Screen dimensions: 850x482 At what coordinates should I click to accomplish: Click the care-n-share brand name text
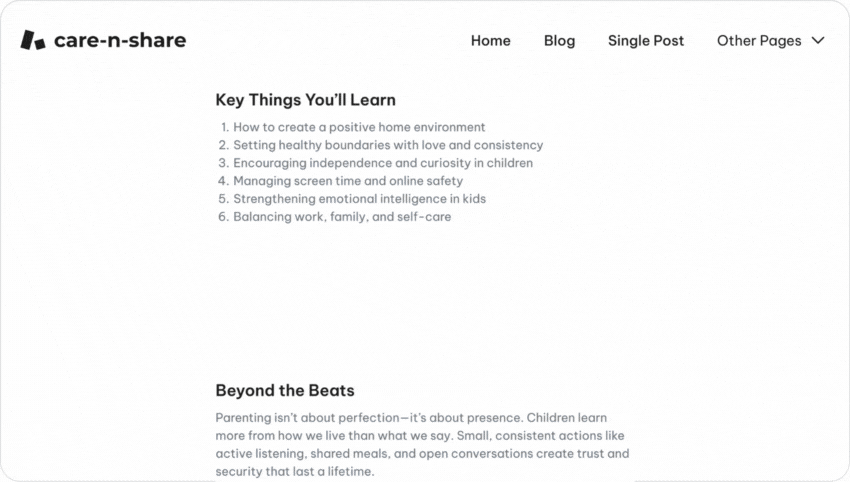point(120,40)
